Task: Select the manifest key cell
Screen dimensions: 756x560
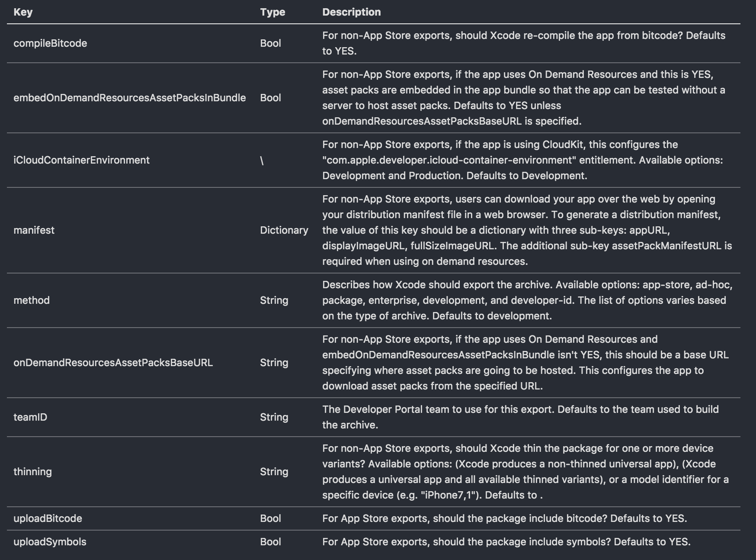Action: [x=34, y=230]
